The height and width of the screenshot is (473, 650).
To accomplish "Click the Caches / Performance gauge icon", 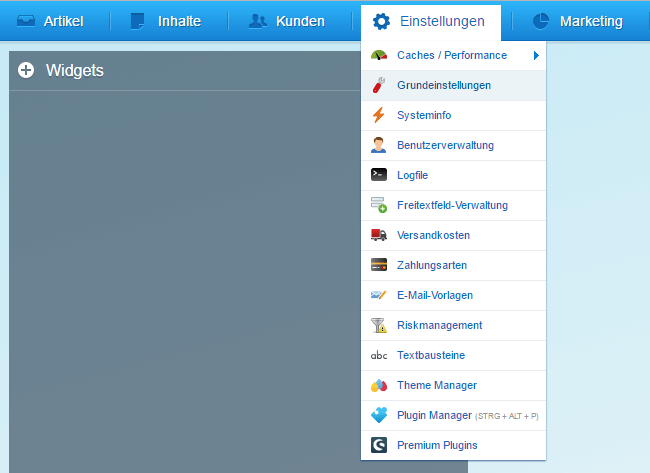I will click(x=379, y=55).
